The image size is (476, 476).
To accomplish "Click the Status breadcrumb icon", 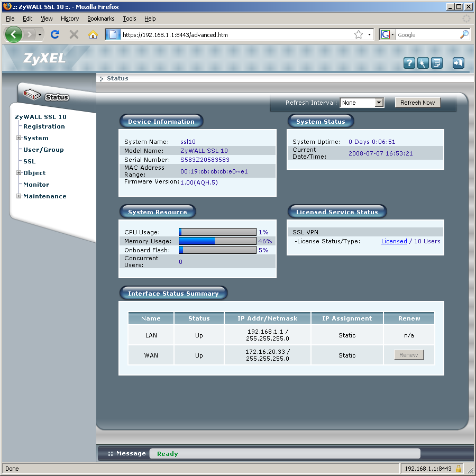I will point(102,79).
